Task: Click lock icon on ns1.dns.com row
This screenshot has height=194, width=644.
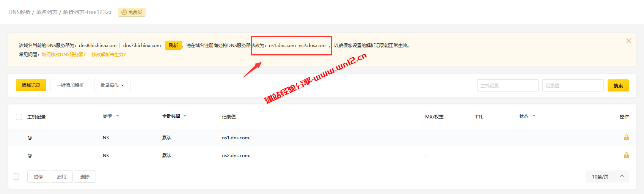Action: point(626,137)
